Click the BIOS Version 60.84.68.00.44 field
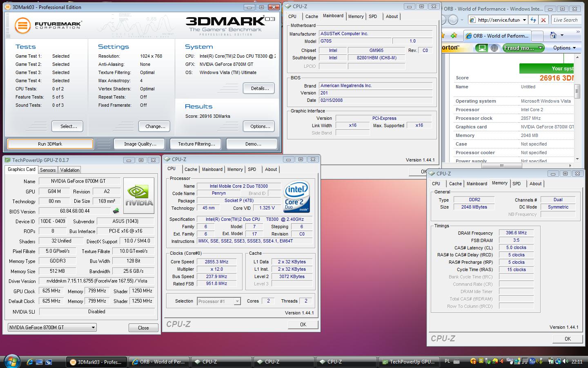588x368 pixels. 75,211
